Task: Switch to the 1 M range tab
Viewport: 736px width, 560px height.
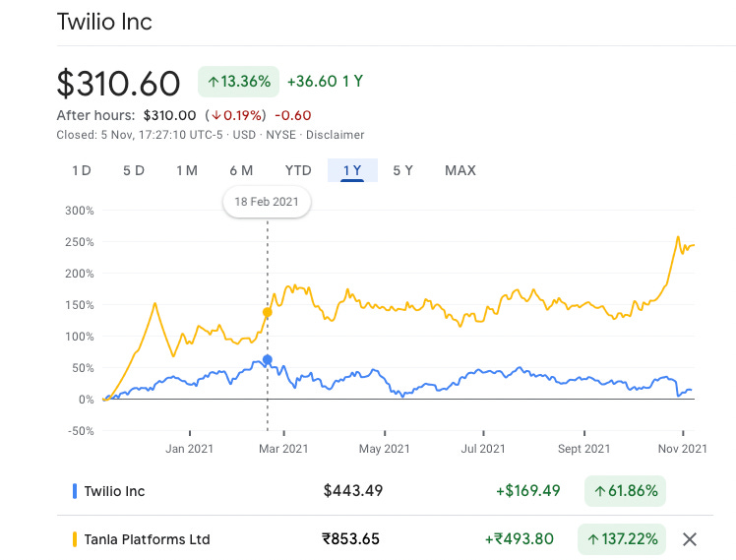Action: 187,170
